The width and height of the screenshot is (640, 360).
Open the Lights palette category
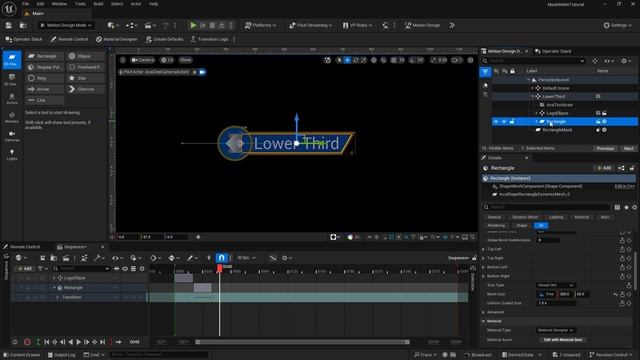click(x=12, y=154)
